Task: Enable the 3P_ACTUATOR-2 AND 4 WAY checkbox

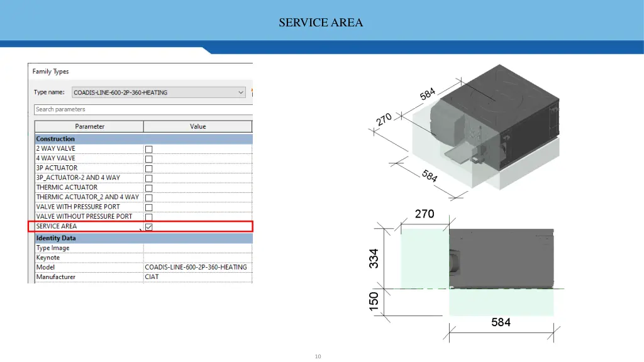Action: tap(148, 178)
